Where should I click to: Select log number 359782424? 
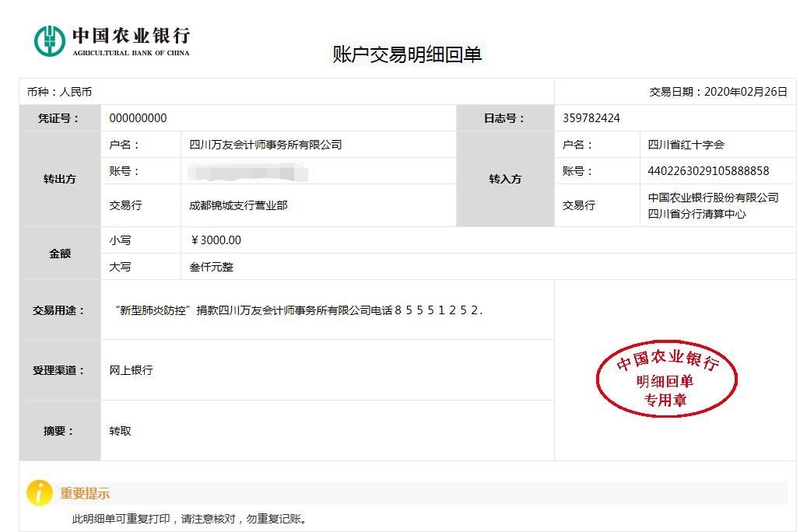pyautogui.click(x=591, y=118)
